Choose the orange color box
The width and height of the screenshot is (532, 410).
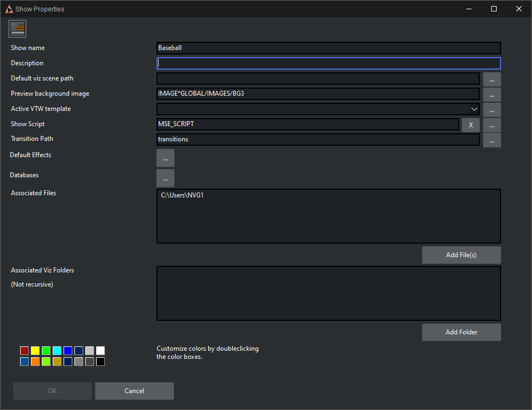coord(35,362)
